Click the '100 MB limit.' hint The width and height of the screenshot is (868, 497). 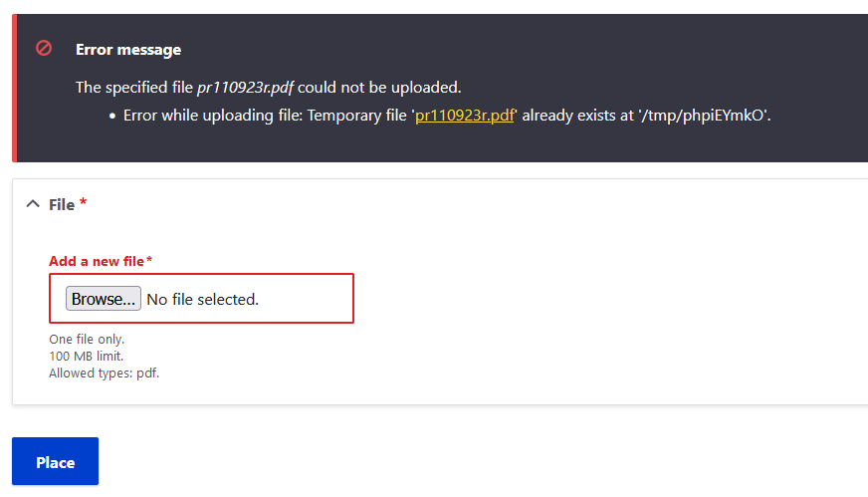[86, 356]
